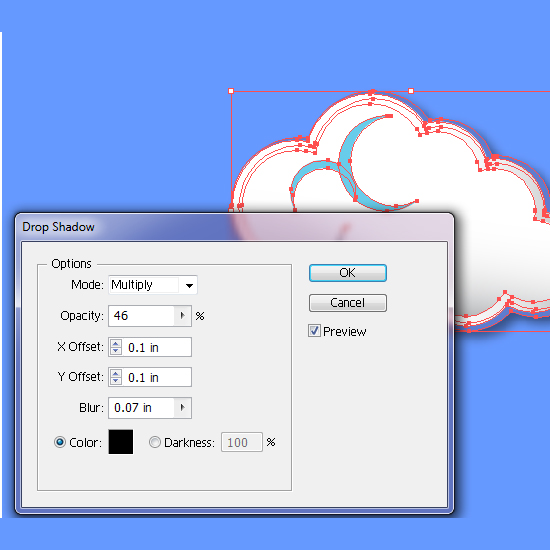Increase Y Offset with up stepper arrow
Viewport: 550px width, 550px height.
116,373
